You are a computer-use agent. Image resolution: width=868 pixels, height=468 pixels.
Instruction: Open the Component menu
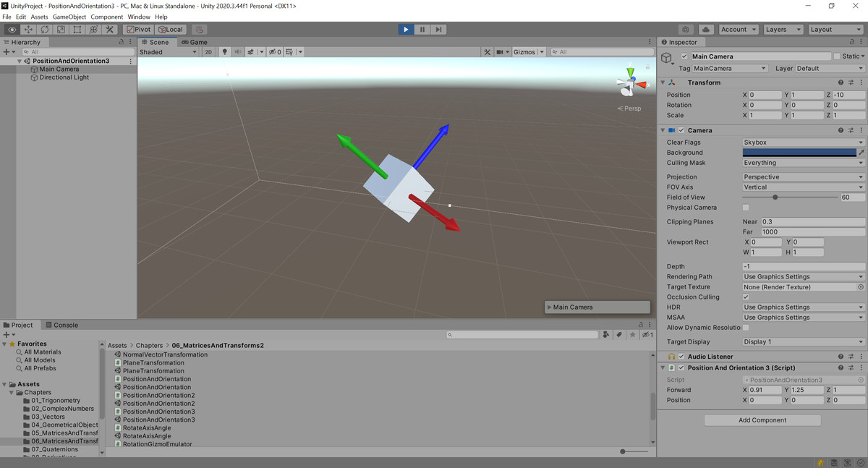click(106, 17)
